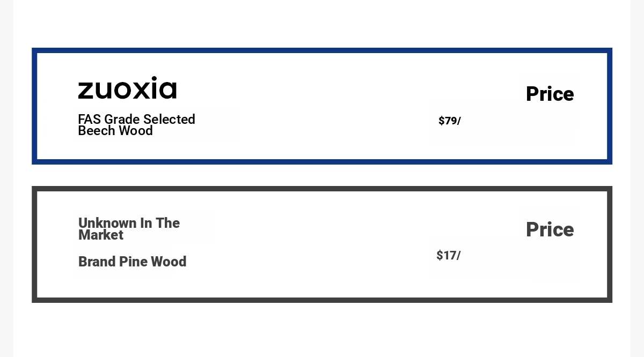Click the dollar sign in the $79/ price

(442, 121)
